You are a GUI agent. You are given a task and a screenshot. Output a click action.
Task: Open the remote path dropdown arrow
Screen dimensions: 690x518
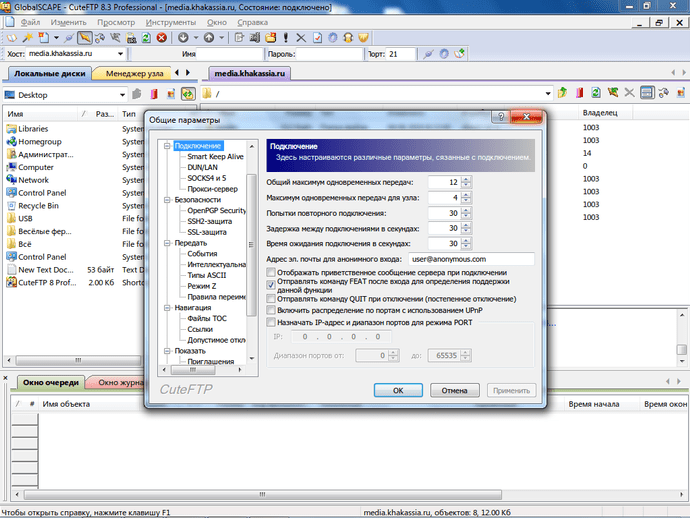548,93
